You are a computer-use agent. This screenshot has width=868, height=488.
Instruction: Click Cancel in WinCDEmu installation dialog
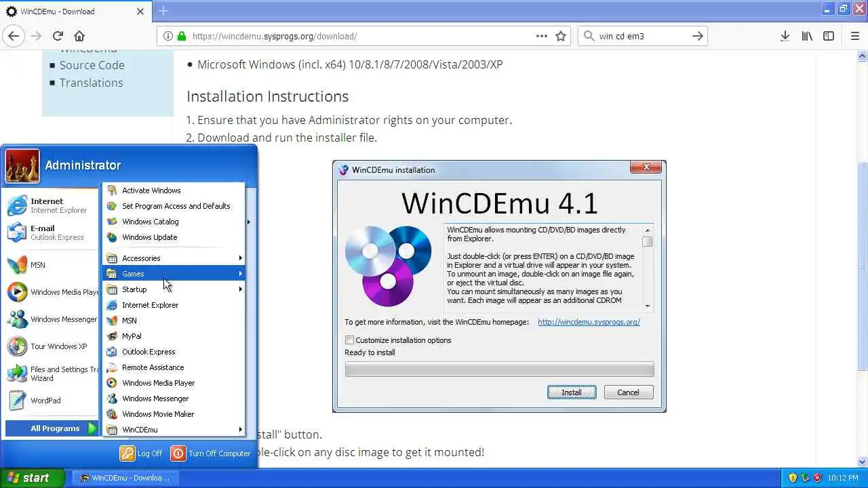click(x=628, y=392)
